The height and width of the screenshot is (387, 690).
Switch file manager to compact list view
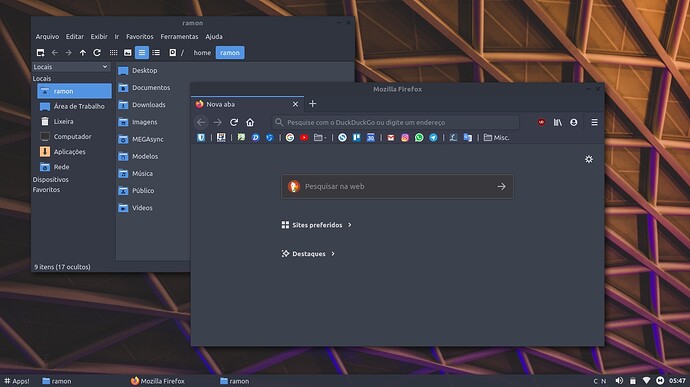click(x=142, y=53)
